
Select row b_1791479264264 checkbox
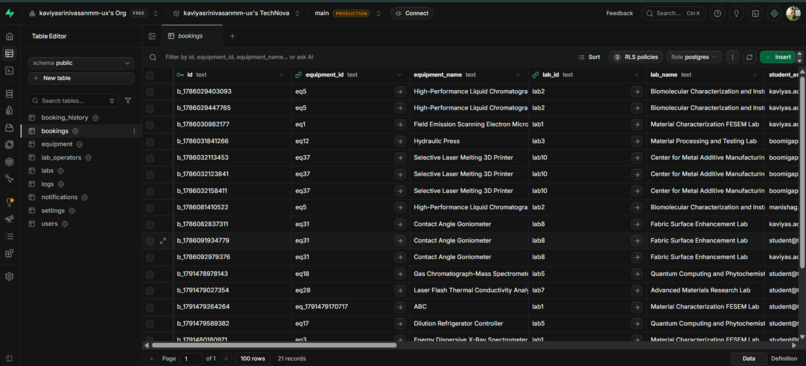(150, 307)
